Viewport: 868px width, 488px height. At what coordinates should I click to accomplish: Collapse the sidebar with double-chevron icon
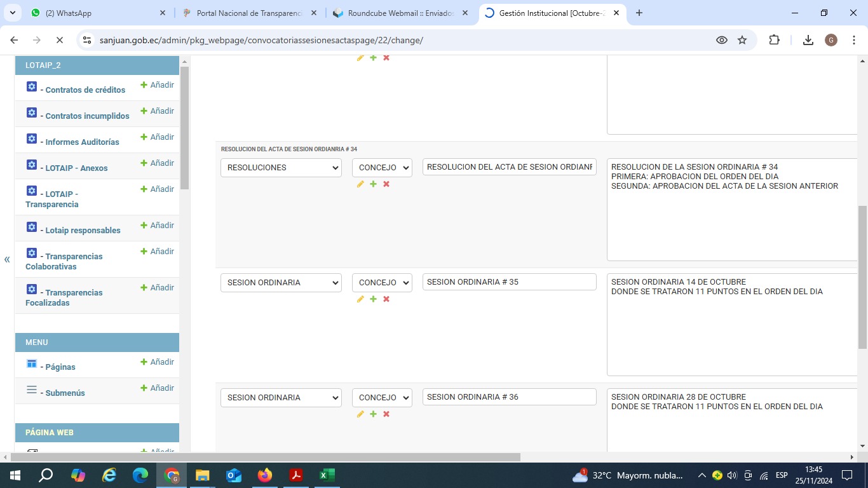pos(7,259)
